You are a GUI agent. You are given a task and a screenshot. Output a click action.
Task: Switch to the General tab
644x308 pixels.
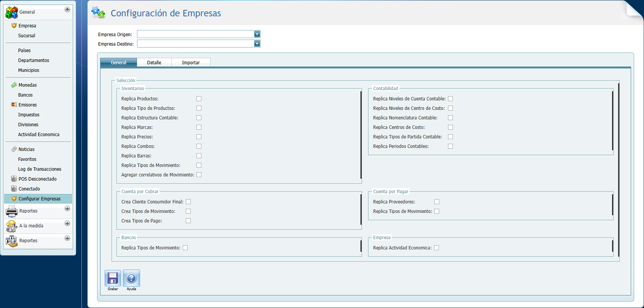(118, 62)
